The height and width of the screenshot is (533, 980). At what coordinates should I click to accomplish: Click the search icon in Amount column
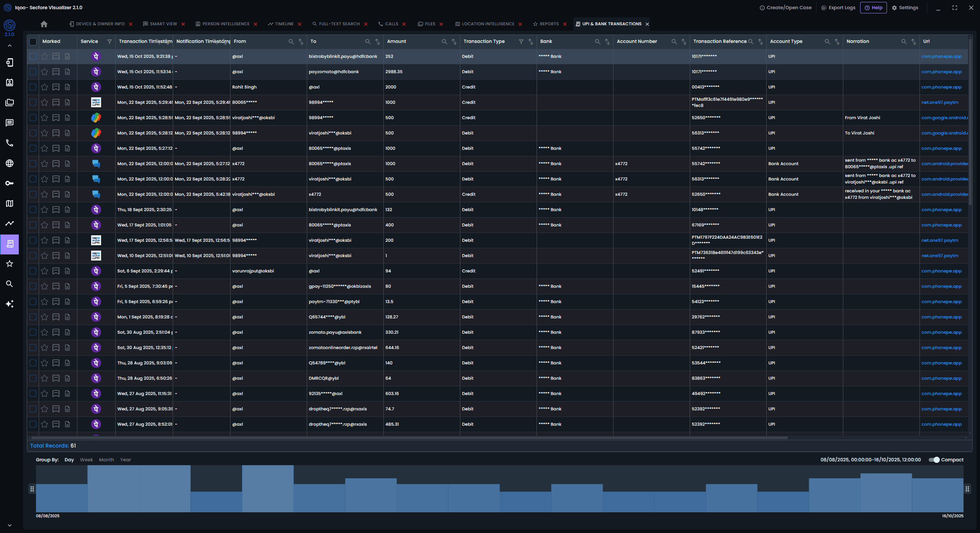[x=444, y=41]
